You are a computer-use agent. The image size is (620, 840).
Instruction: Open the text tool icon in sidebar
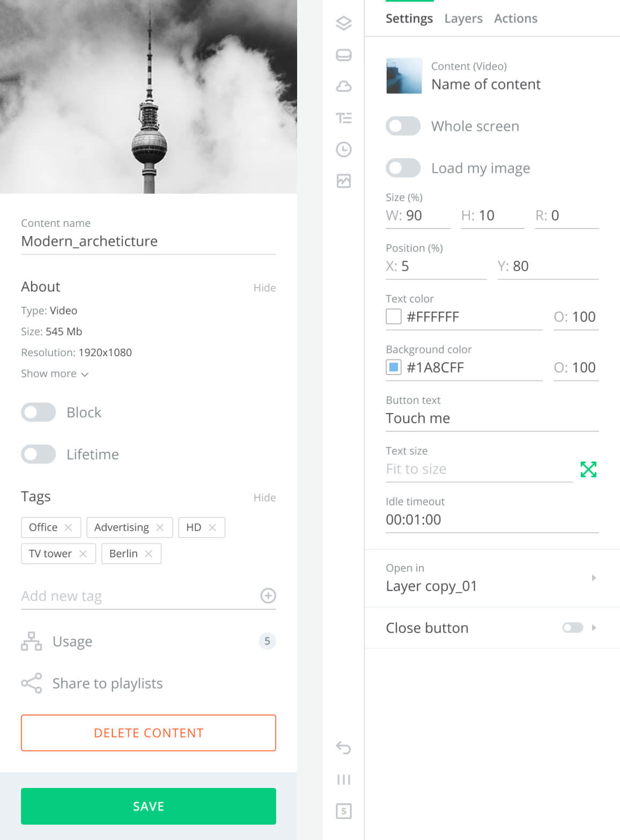click(343, 118)
